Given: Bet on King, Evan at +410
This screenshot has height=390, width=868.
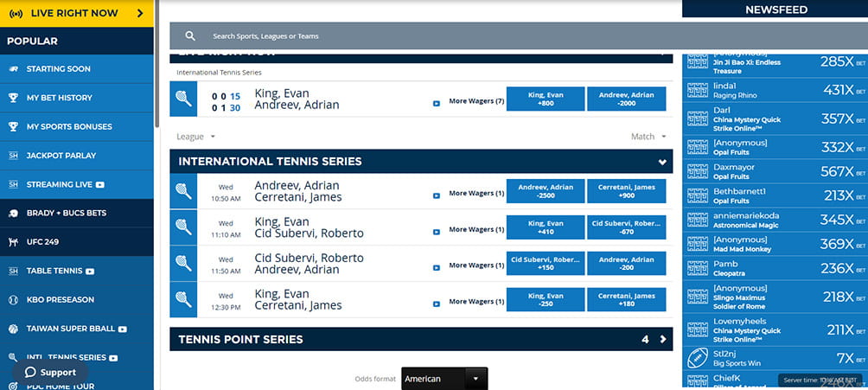Looking at the screenshot, I should click(546, 227).
